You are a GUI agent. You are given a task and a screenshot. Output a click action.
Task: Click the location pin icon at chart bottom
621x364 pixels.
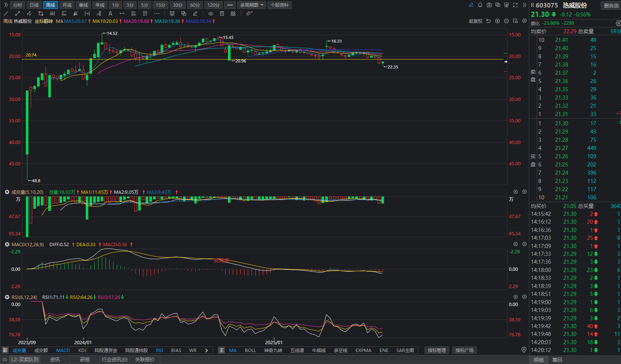tap(524, 350)
